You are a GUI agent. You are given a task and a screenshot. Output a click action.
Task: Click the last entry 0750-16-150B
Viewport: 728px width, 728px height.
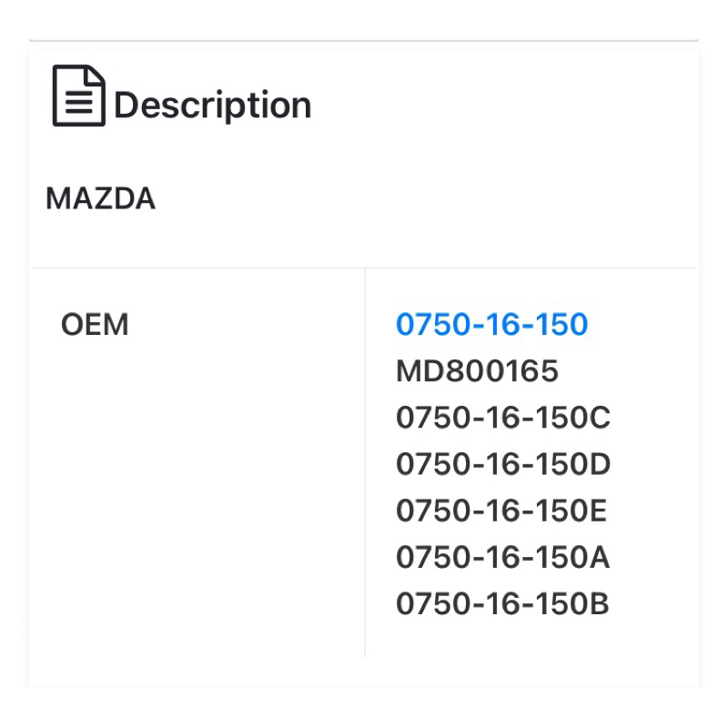coord(501,603)
